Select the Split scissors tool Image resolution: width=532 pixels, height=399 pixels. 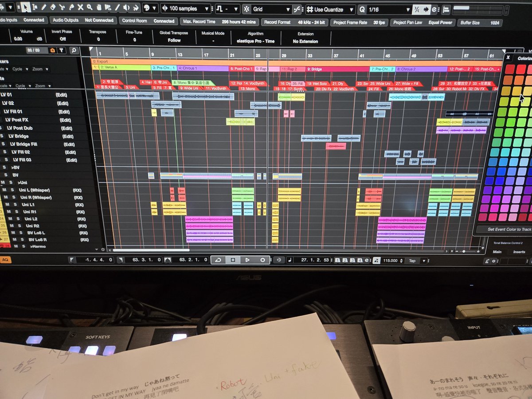coord(62,7)
